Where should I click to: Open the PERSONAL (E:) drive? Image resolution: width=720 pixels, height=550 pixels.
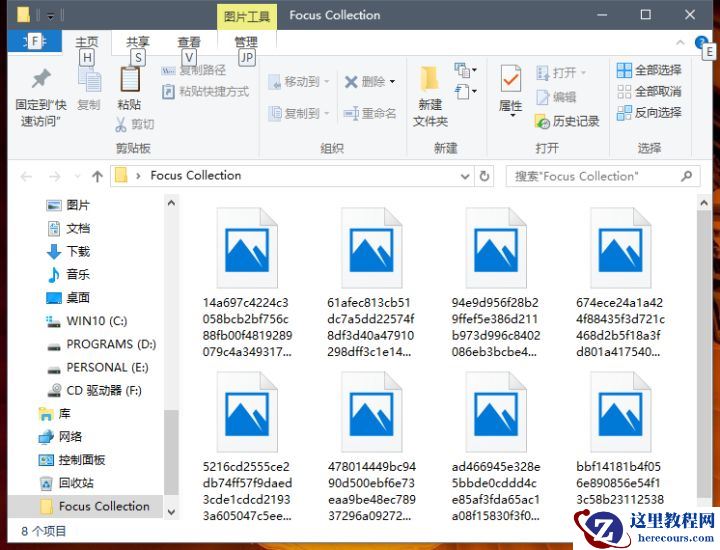(x=97, y=367)
